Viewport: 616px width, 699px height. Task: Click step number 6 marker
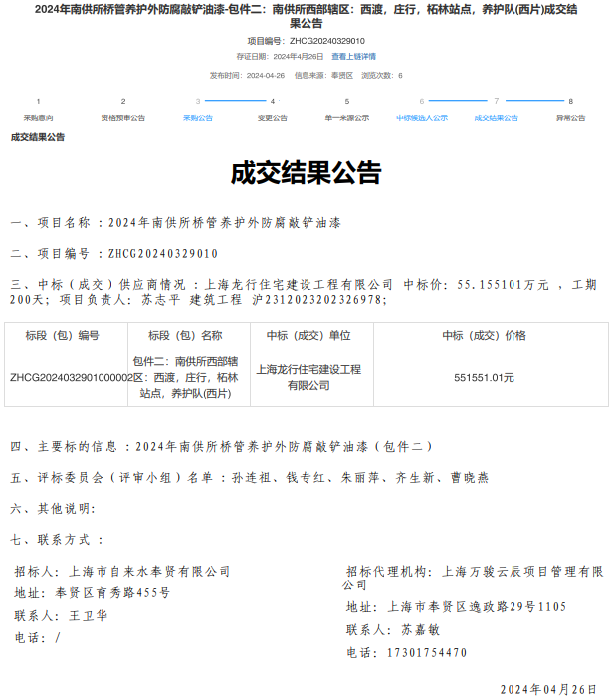pos(422,101)
